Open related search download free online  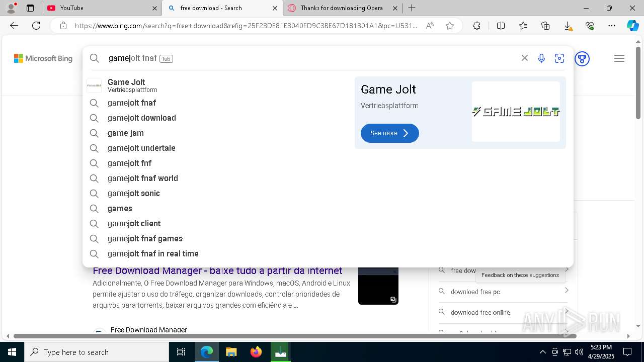480,312
